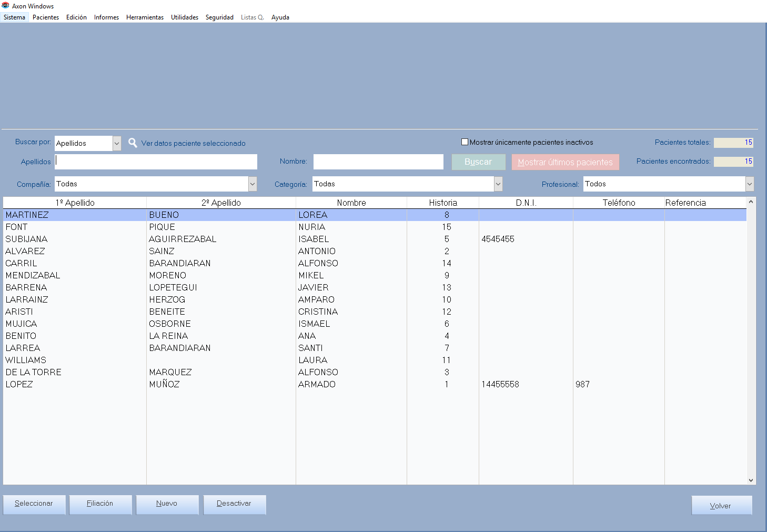Open the Profesional dropdown

(x=749, y=184)
